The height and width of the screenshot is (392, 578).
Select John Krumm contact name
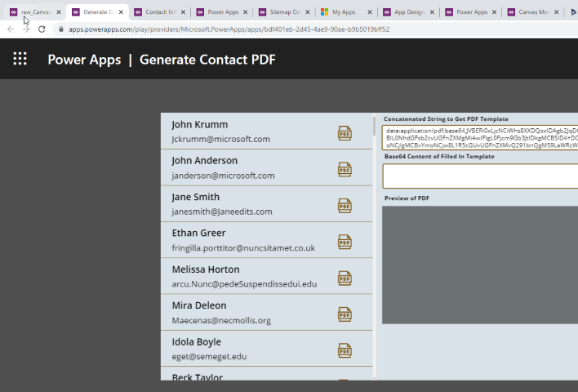200,125
